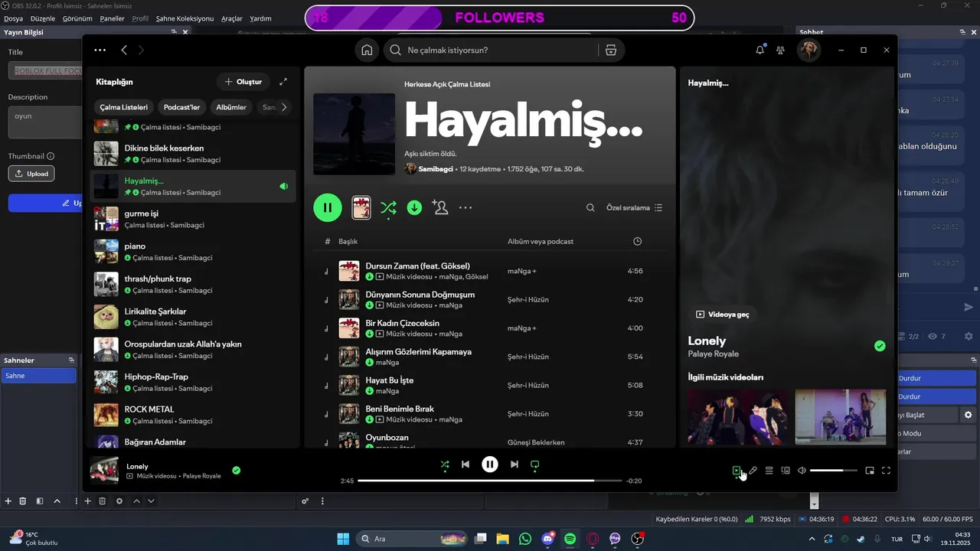Open Spotify from the Windows taskbar
This screenshot has height=551, width=980.
[x=570, y=539]
